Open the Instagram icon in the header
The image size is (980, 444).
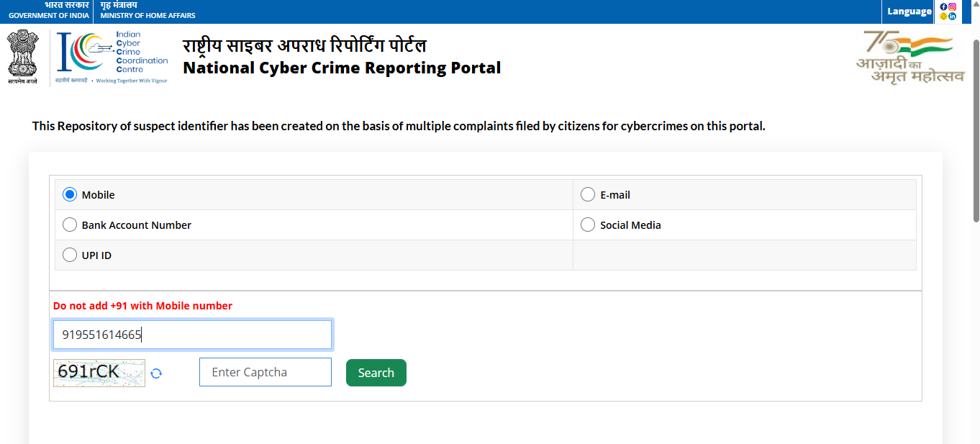click(x=953, y=6)
